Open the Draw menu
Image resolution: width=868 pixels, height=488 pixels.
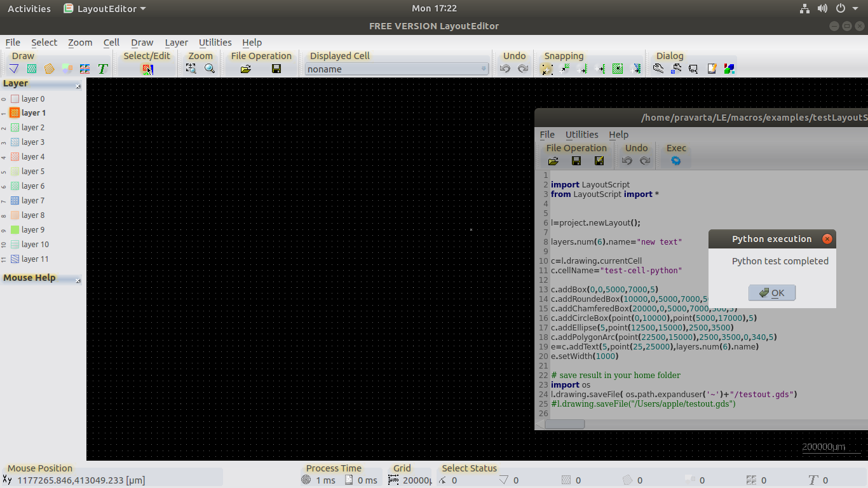click(x=142, y=43)
